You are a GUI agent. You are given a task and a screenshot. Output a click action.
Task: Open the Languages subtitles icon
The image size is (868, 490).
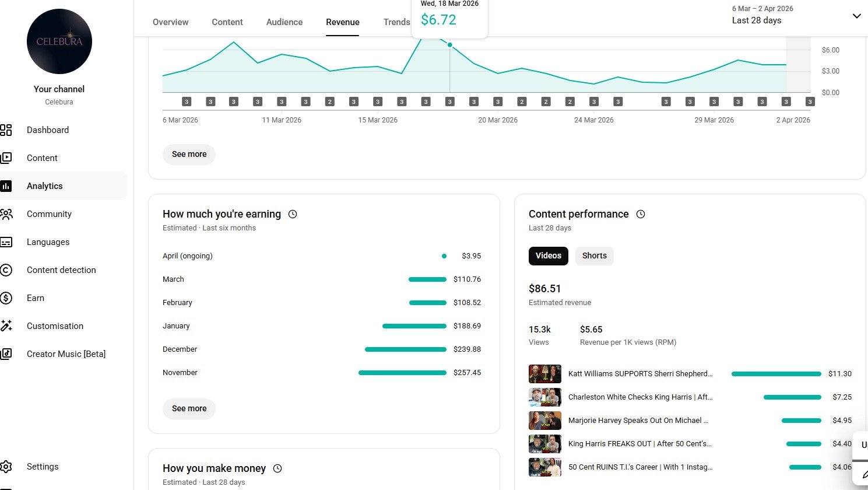pos(6,242)
